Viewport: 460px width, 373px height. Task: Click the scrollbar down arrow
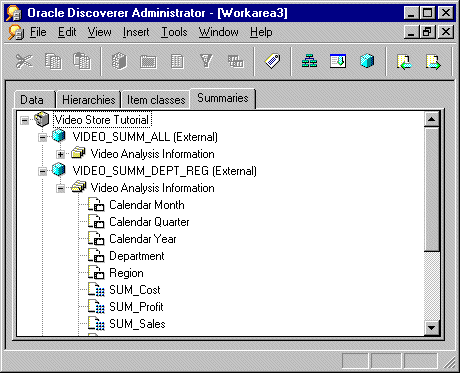coord(432,327)
